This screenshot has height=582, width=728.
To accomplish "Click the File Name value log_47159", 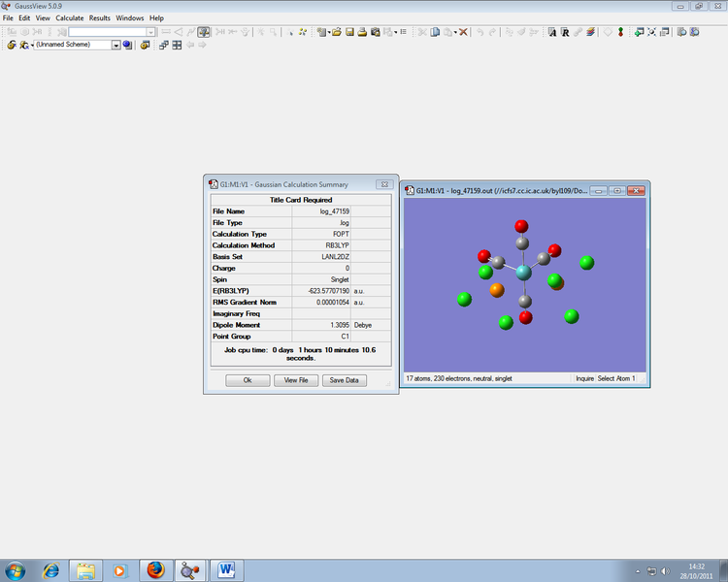I will (334, 211).
